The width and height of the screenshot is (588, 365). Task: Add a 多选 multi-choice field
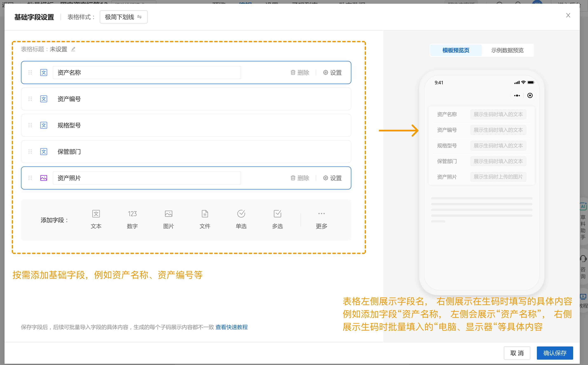click(277, 219)
